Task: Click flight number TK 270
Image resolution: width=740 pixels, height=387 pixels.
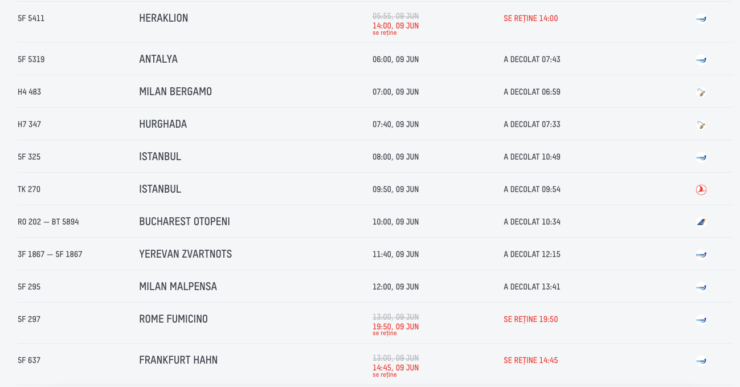Action: coord(29,189)
